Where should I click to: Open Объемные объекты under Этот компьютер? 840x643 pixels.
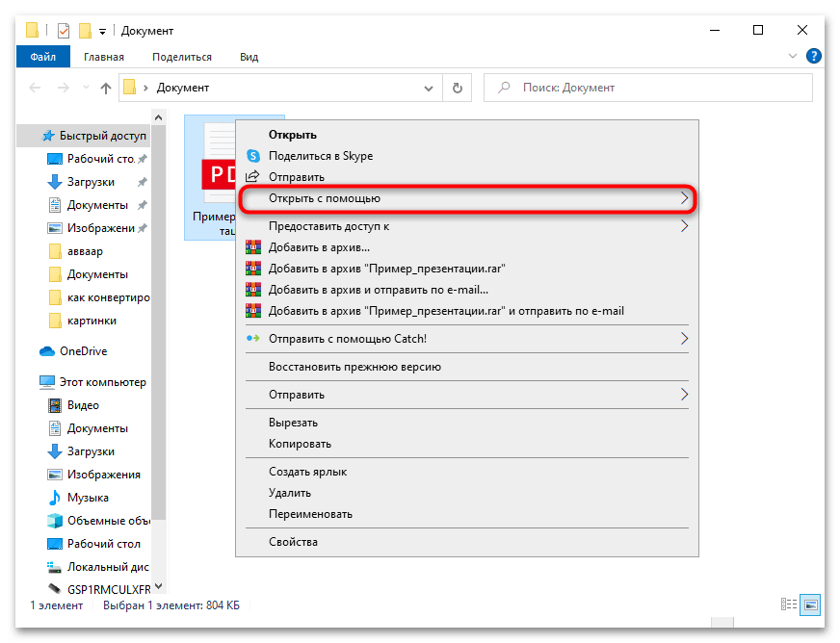(x=98, y=521)
